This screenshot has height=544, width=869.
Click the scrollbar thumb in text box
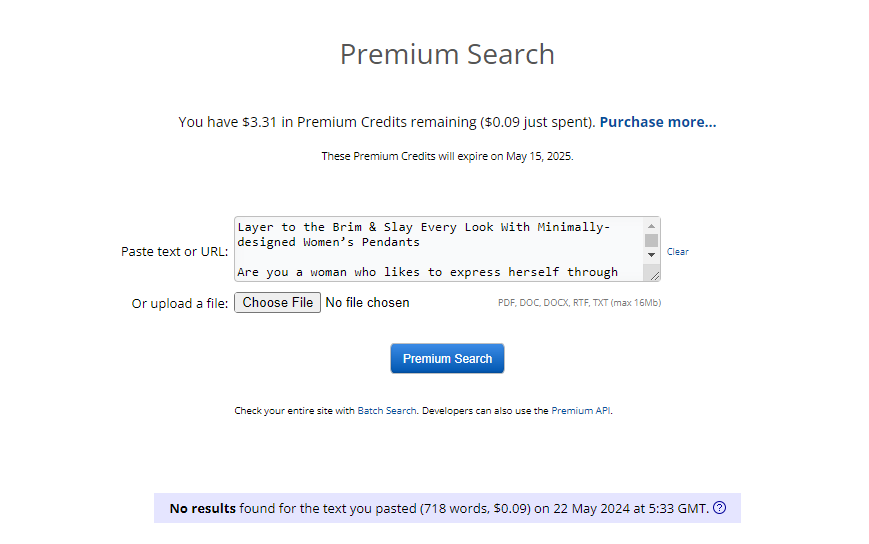click(651, 240)
